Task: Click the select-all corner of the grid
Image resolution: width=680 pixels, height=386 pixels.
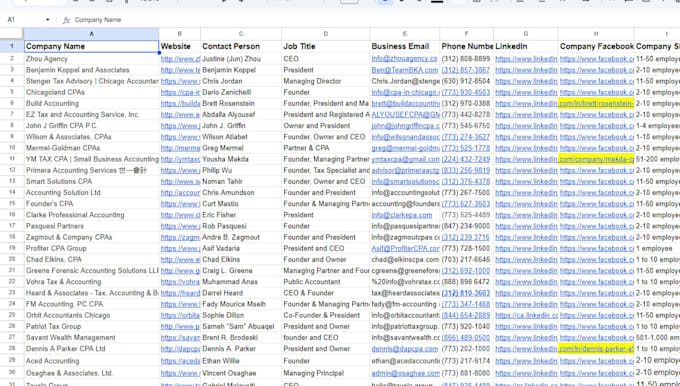Action: [x=12, y=33]
